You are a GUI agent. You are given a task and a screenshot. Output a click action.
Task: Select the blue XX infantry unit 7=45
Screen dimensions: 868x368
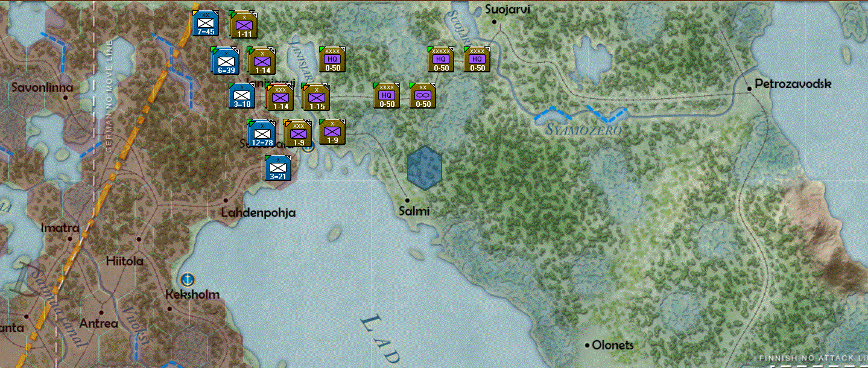[206, 23]
